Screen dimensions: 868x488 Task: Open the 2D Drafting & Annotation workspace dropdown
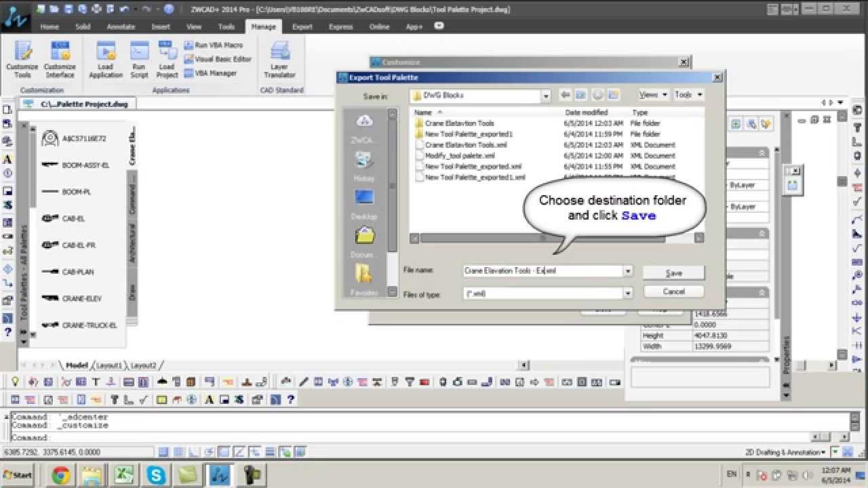pyautogui.click(x=787, y=452)
